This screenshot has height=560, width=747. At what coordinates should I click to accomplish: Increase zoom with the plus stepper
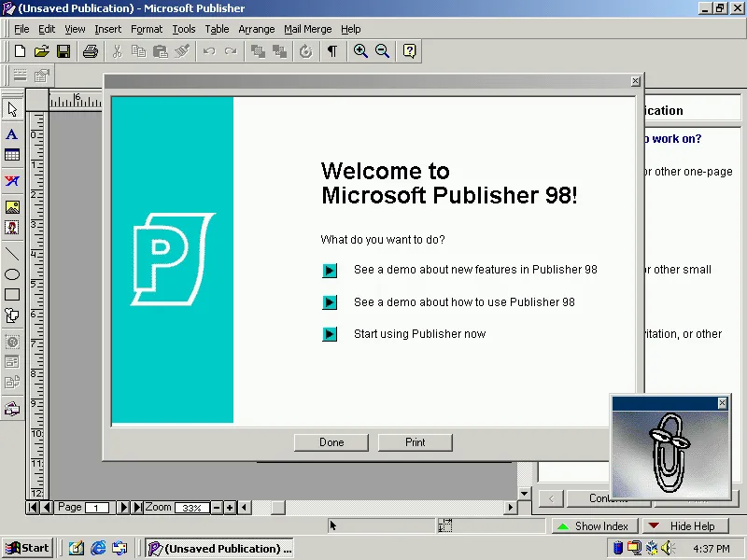pos(230,508)
